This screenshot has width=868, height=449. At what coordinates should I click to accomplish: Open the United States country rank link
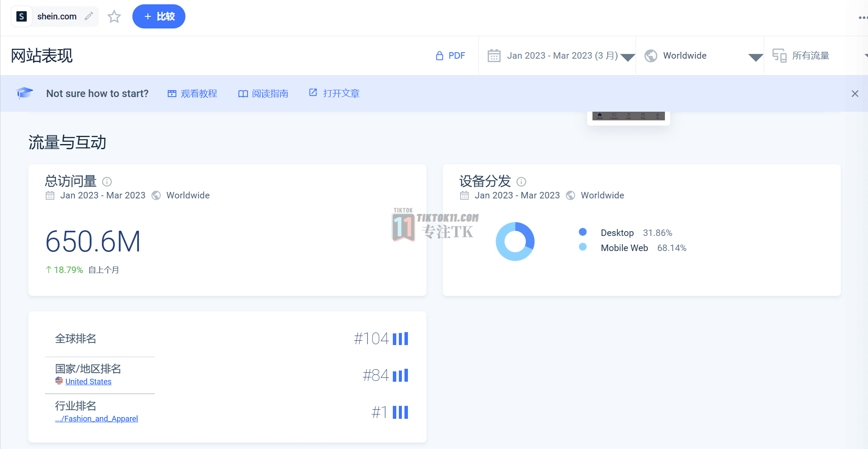tap(88, 382)
